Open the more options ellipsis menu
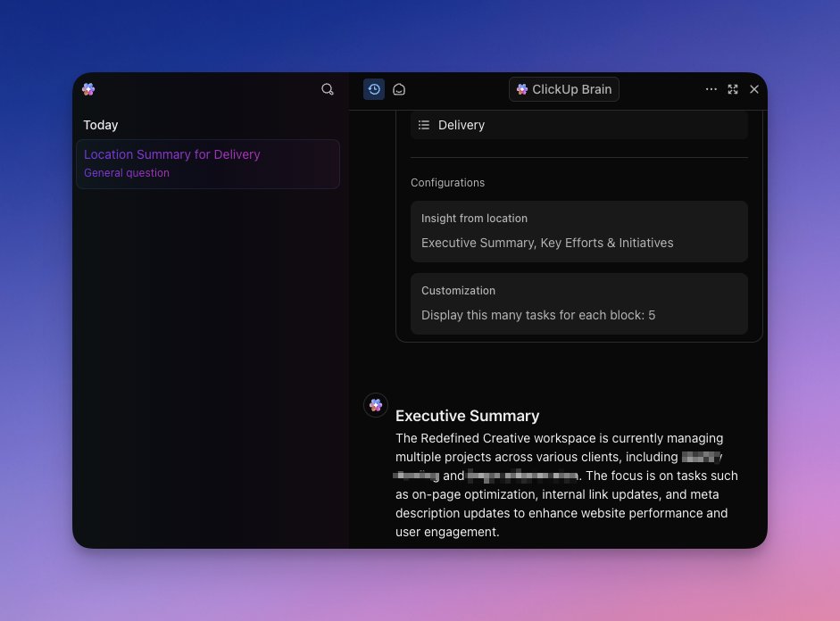 pyautogui.click(x=711, y=89)
